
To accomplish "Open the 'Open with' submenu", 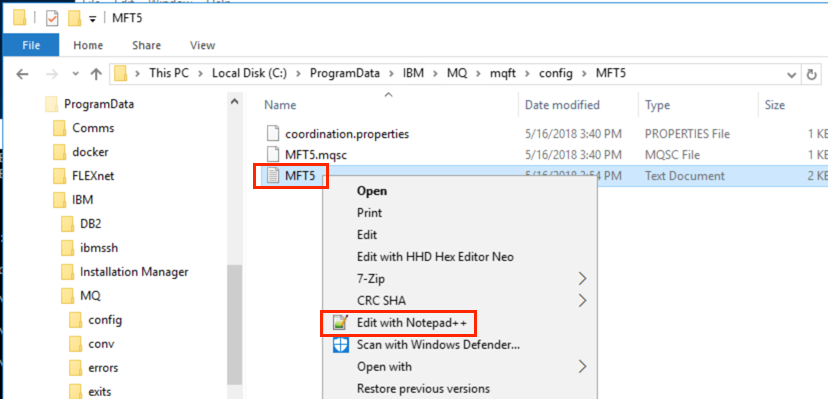I will pos(459,367).
